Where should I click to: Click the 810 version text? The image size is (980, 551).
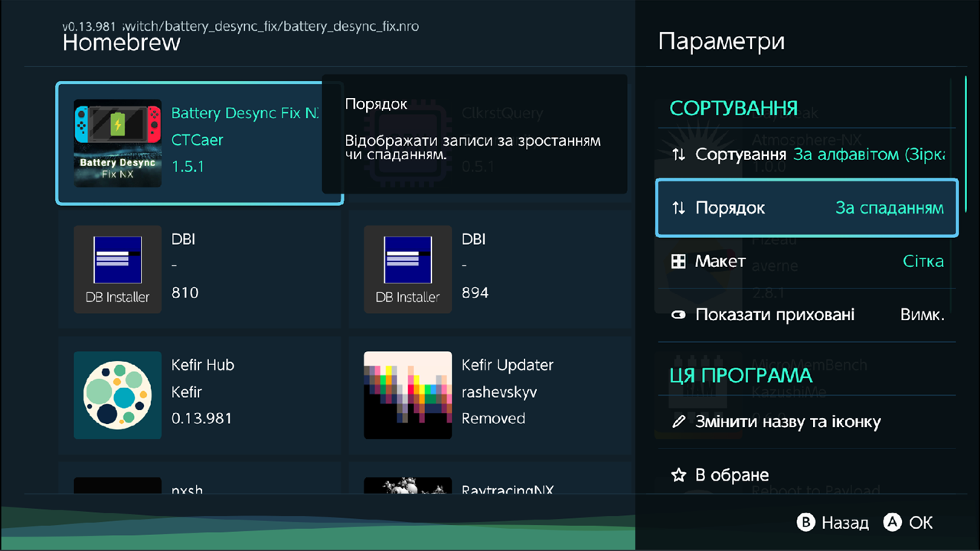185,293
